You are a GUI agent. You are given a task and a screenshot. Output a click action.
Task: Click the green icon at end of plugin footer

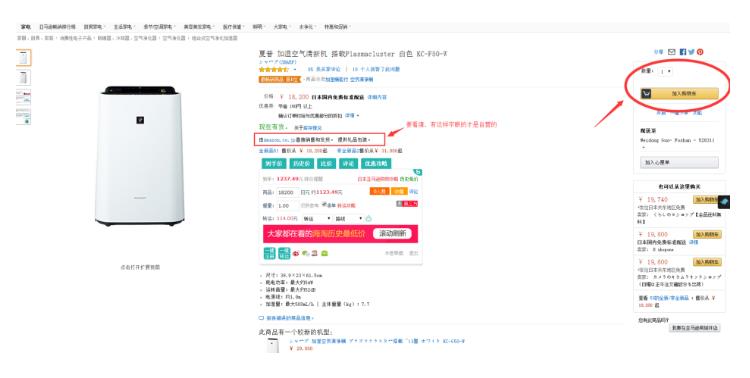coord(324,253)
